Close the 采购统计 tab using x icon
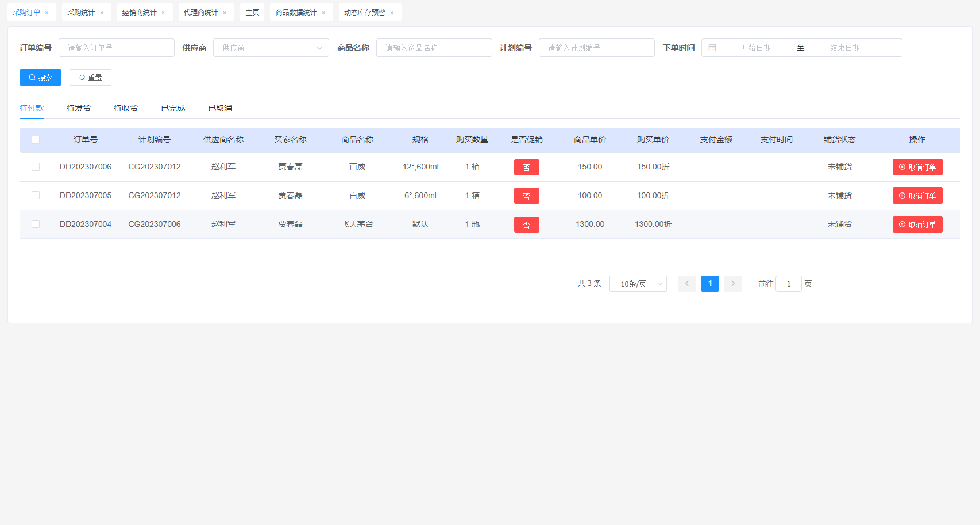 pos(102,13)
